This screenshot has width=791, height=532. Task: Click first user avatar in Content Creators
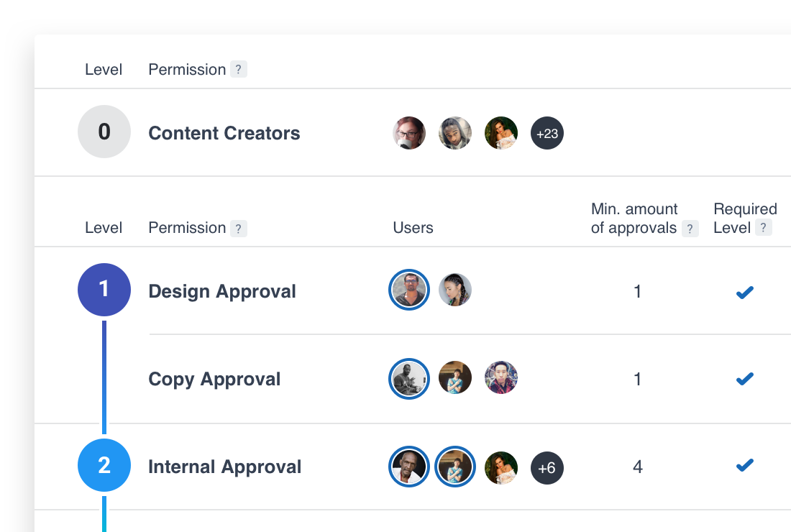pyautogui.click(x=409, y=133)
